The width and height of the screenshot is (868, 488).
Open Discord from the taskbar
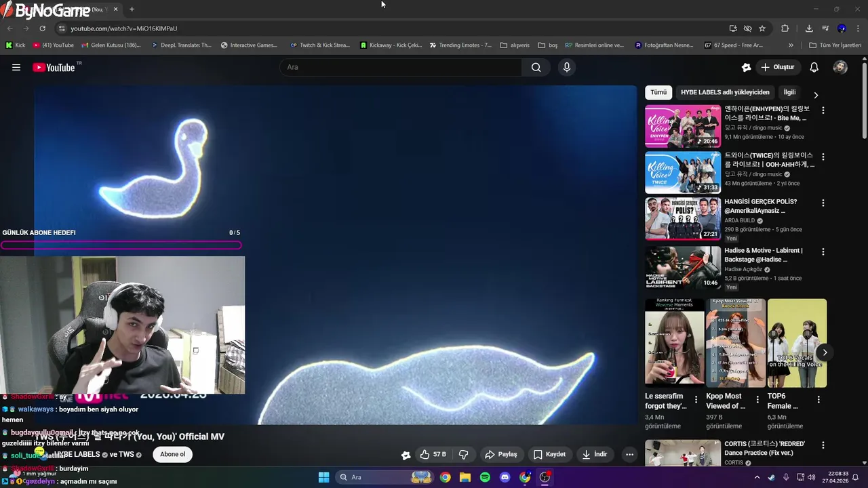(x=505, y=477)
